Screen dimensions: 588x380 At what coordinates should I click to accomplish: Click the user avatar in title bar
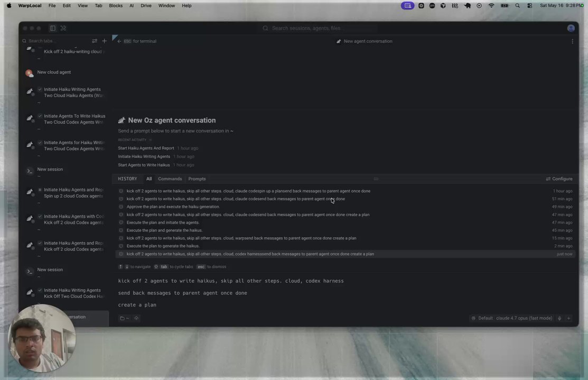click(x=571, y=28)
